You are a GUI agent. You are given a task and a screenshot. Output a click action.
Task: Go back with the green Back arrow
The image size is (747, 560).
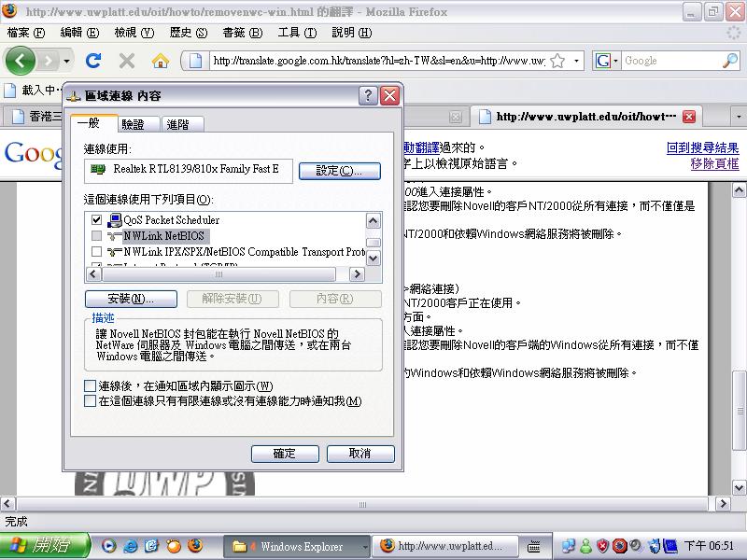(20, 61)
